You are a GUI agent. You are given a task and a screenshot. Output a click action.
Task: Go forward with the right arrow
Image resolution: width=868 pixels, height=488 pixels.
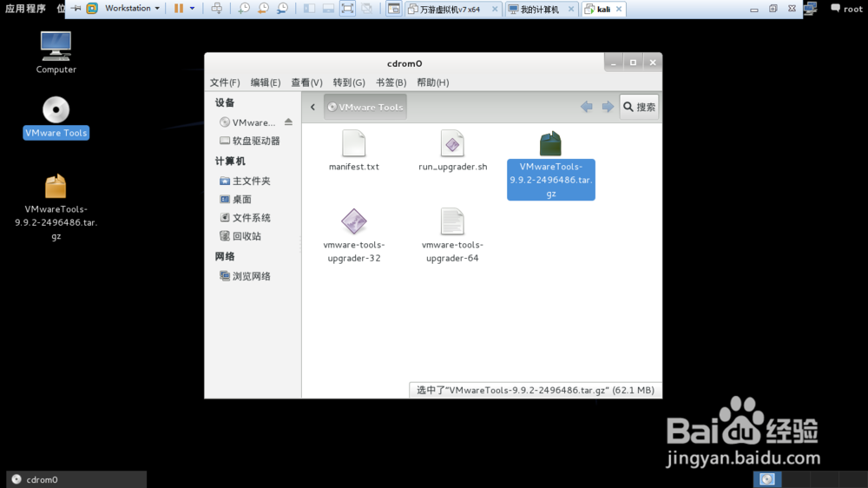click(608, 107)
